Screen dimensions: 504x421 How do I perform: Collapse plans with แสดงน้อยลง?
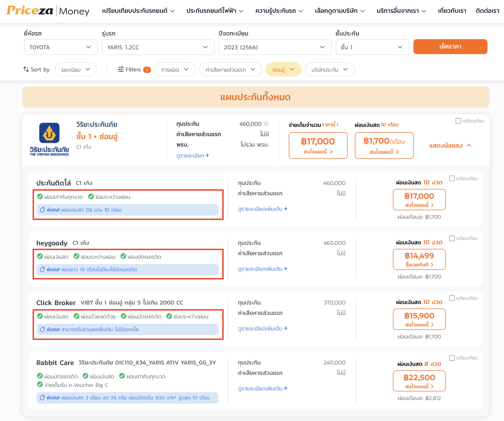pyautogui.click(x=450, y=145)
